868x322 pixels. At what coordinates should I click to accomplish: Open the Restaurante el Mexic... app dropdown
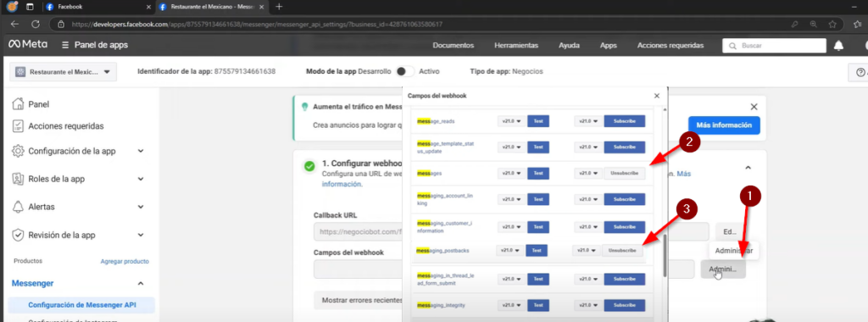coord(63,72)
